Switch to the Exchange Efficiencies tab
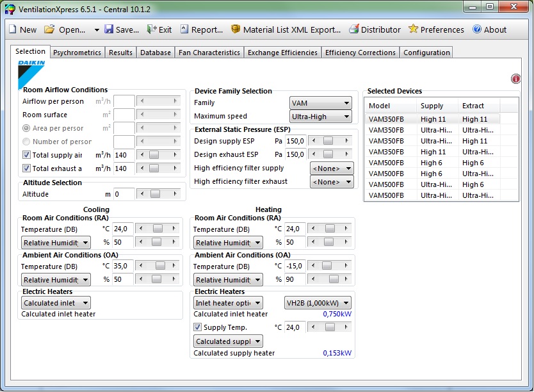534x392 pixels. pos(282,53)
